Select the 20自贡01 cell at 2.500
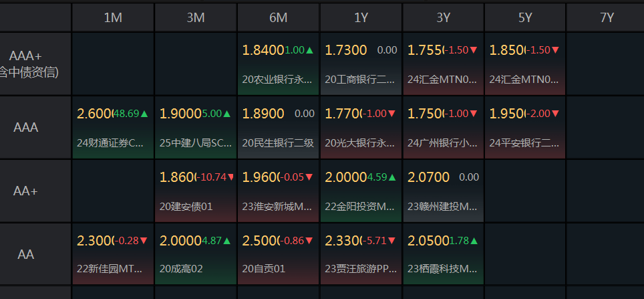 pos(278,255)
